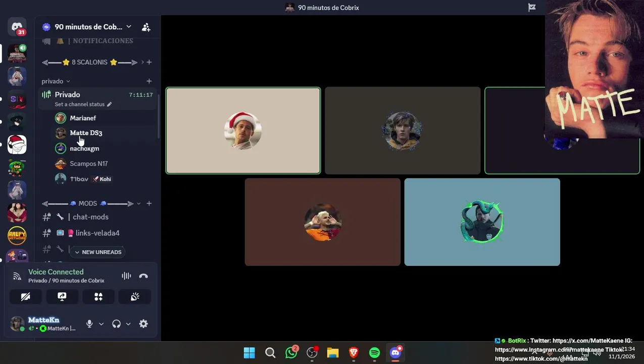Collapse the MODS category
The image size is (644, 364).
coord(91,203)
